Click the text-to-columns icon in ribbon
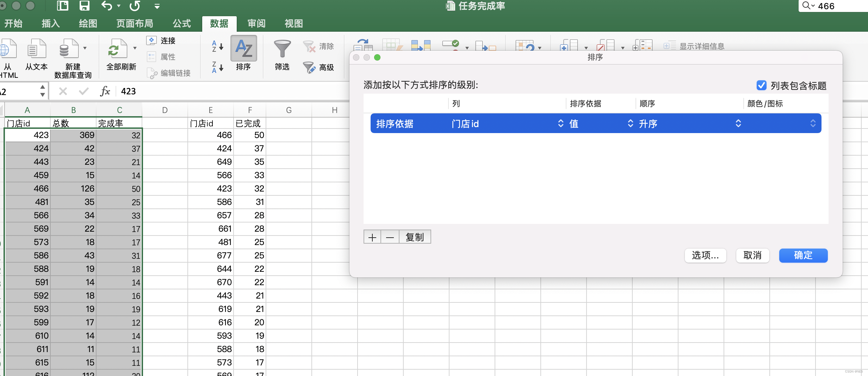 [x=363, y=45]
